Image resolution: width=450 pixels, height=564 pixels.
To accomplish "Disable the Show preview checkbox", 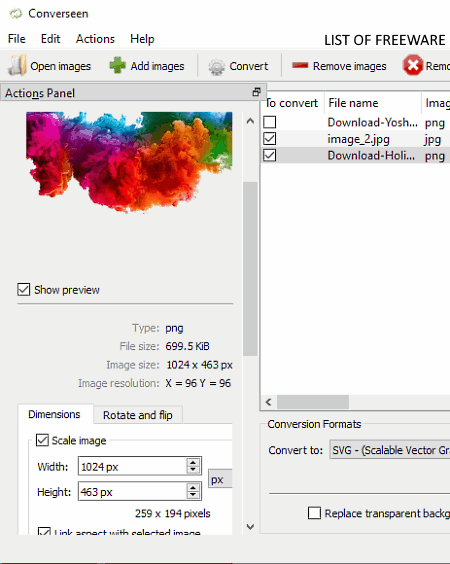I will coord(23,290).
